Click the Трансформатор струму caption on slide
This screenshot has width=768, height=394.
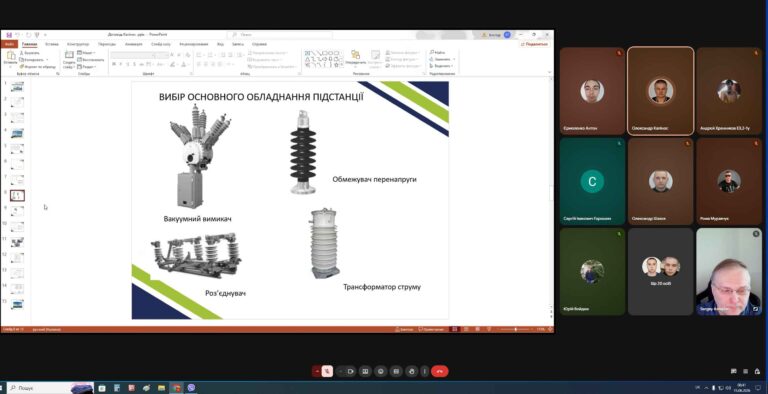[382, 287]
